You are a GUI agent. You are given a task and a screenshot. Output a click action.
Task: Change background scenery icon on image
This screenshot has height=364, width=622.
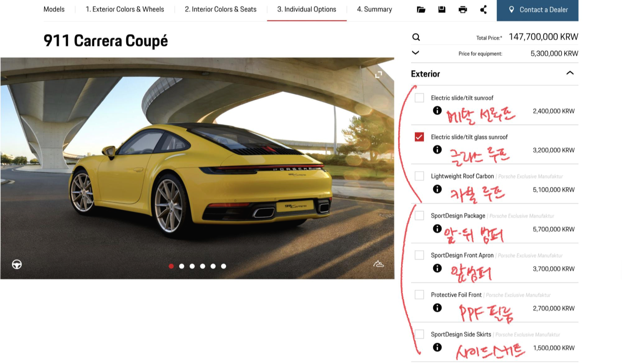pos(378,264)
